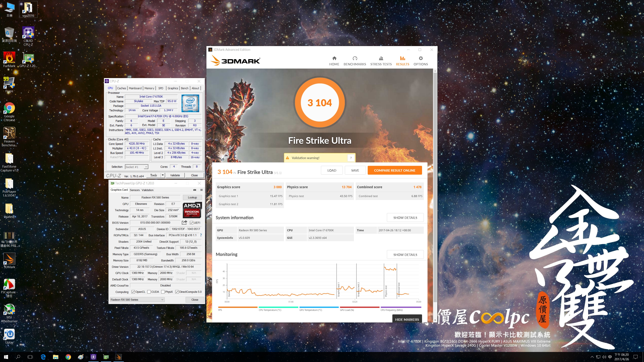Switch to Caches tab in CPU-Z

pyautogui.click(x=121, y=88)
